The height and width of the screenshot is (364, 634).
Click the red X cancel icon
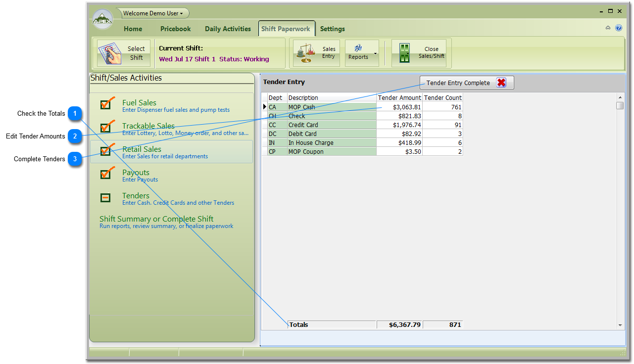[x=501, y=83]
